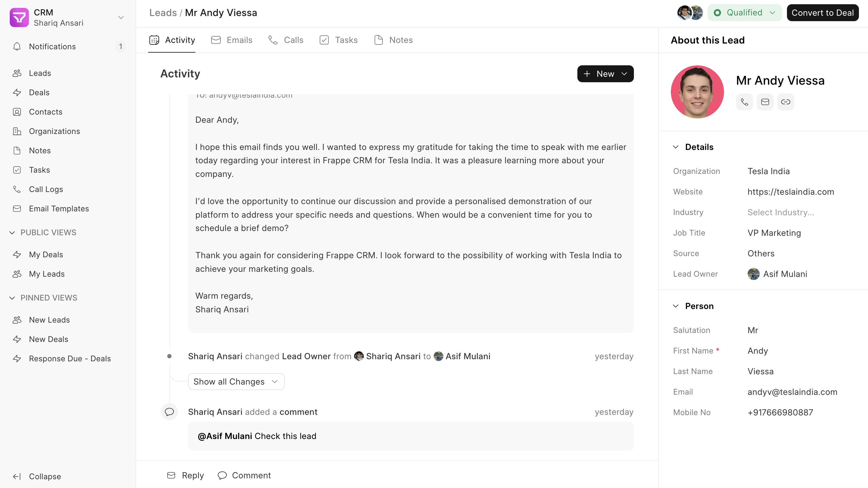Click the comment bubble icon in timeline
The image size is (868, 488).
click(x=169, y=412)
